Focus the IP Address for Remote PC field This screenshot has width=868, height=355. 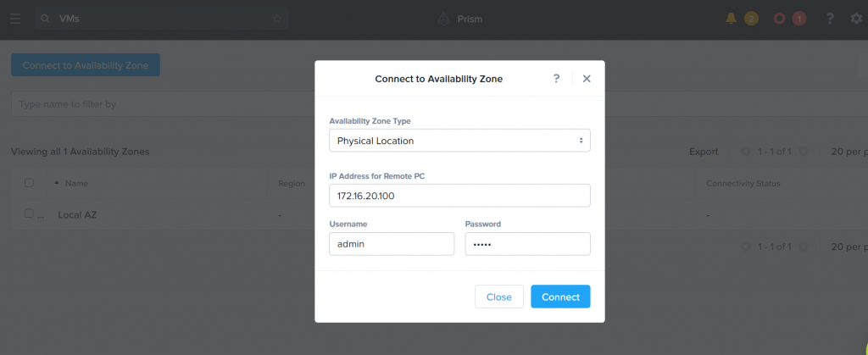tap(459, 196)
